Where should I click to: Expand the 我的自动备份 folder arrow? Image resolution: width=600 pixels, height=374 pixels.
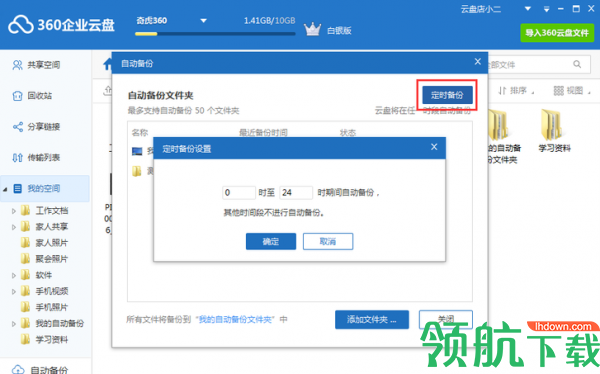(x=14, y=323)
